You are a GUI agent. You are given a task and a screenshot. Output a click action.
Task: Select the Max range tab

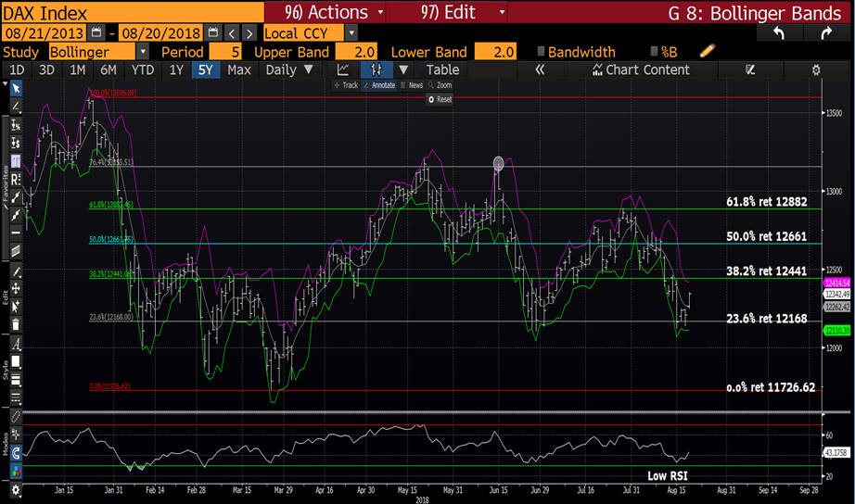pyautogui.click(x=239, y=69)
